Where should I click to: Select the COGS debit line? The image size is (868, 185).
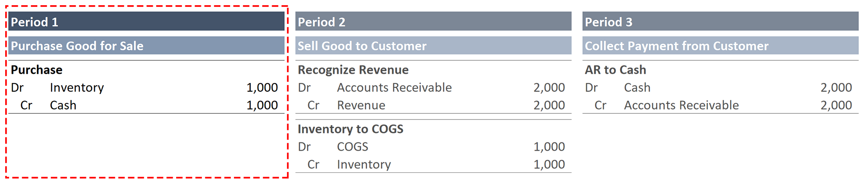tap(433, 147)
